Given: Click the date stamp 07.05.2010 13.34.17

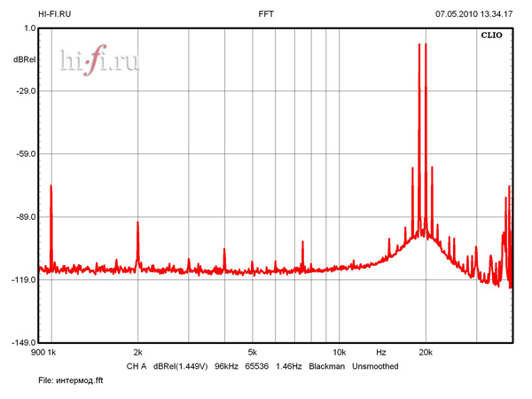Looking at the screenshot, I should pyautogui.click(x=473, y=14).
